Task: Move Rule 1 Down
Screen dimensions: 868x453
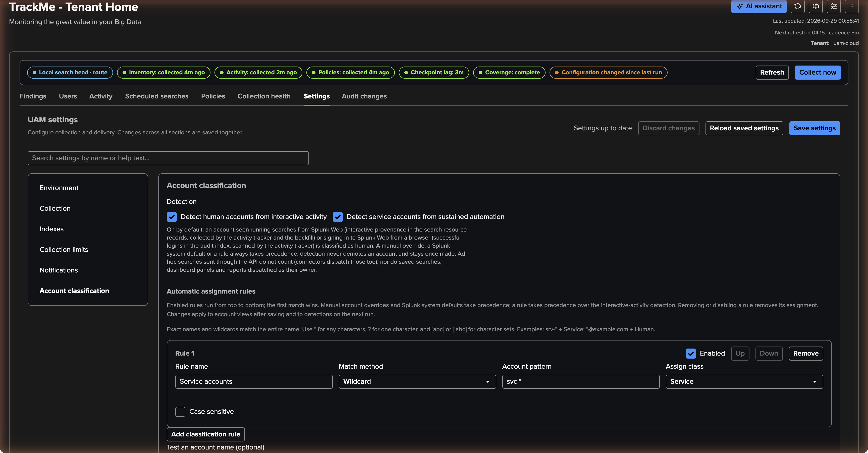Action: pyautogui.click(x=769, y=353)
